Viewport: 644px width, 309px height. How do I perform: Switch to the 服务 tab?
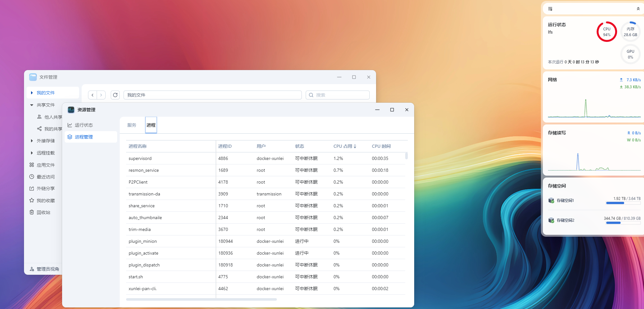click(132, 125)
